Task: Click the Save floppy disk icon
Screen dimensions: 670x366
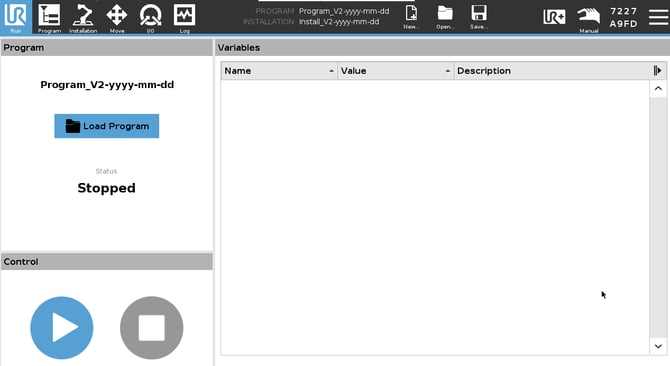Action: (479, 17)
